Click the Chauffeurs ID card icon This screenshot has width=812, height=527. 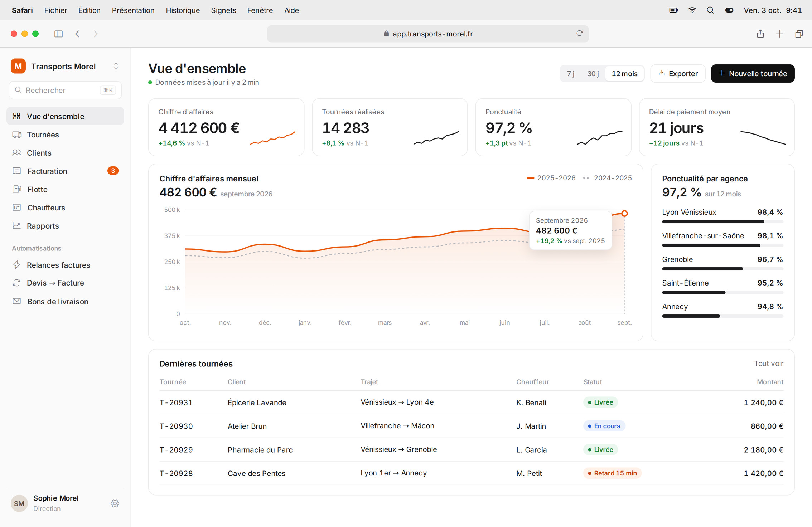16,208
